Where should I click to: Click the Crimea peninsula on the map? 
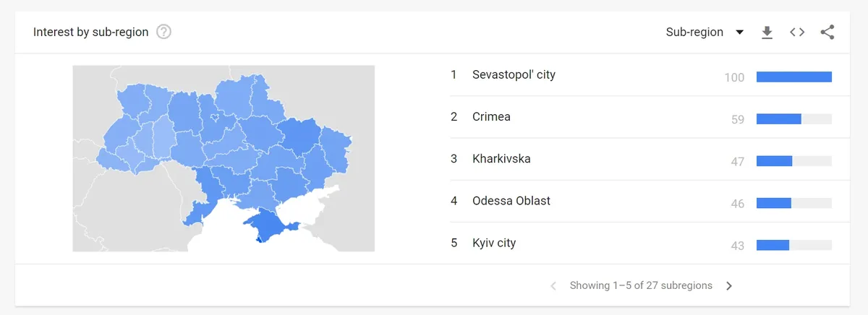(268, 225)
